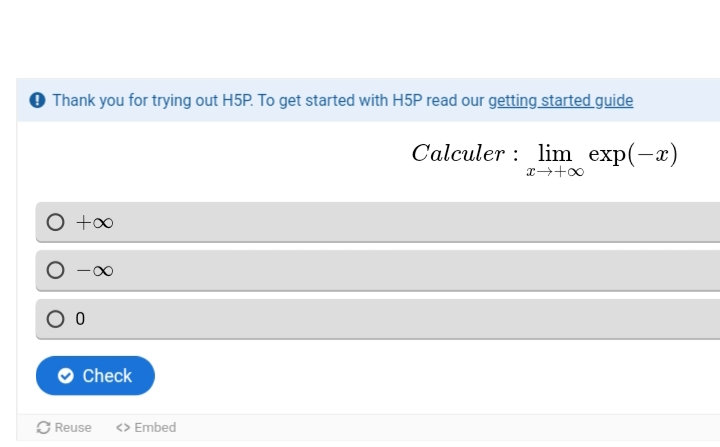
Task: Click the 0 answer label text
Action: point(81,319)
